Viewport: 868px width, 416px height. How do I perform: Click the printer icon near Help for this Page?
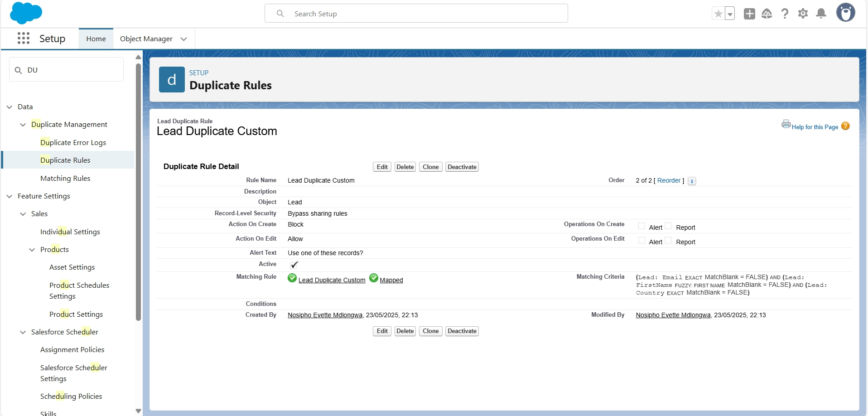click(786, 124)
